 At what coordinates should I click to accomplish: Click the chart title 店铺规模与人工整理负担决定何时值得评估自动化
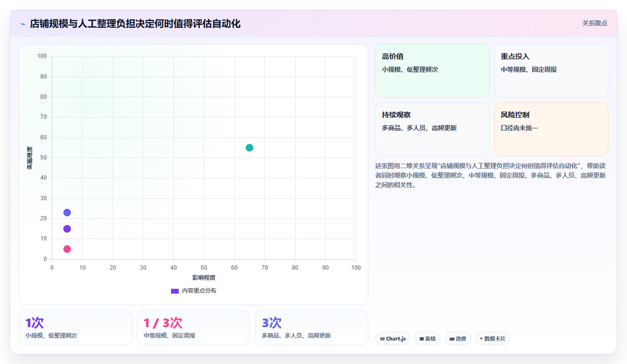point(135,23)
